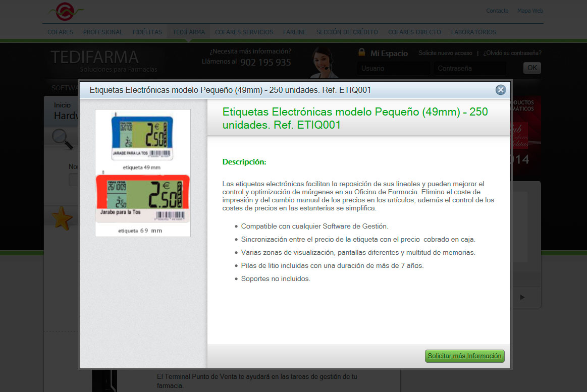
Task: Open the Mapa Web link
Action: [530, 11]
